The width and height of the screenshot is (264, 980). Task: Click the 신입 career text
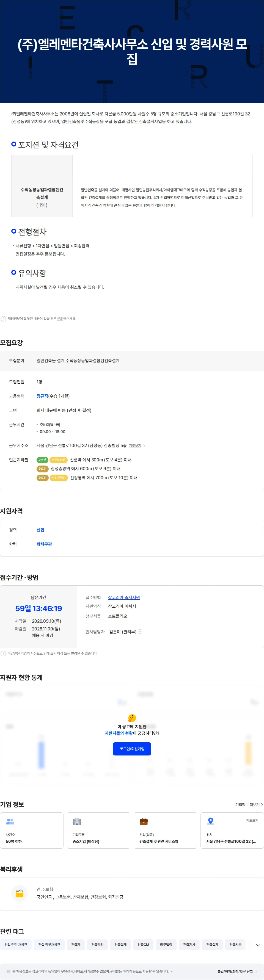pos(40,530)
